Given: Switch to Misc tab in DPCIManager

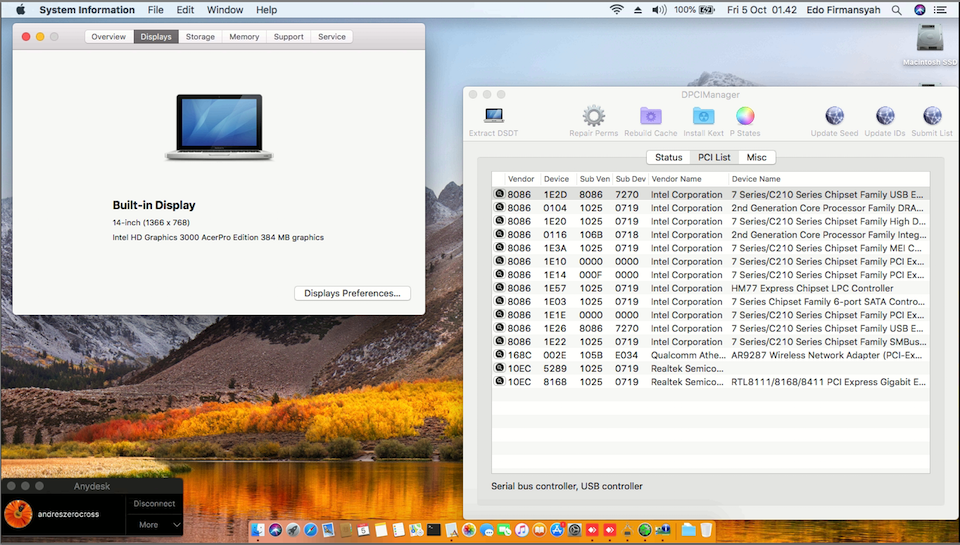Looking at the screenshot, I should (x=756, y=157).
